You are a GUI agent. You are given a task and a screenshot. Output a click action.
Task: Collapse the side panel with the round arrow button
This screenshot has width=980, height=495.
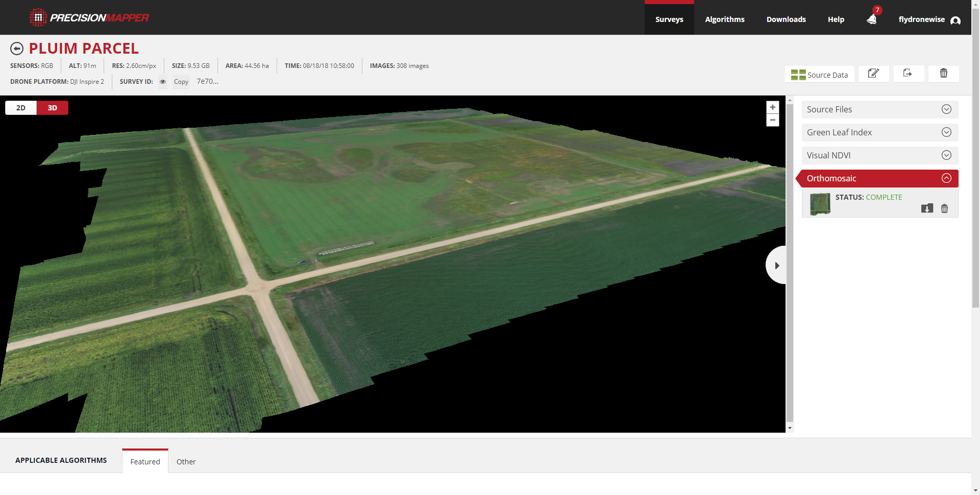[776, 265]
